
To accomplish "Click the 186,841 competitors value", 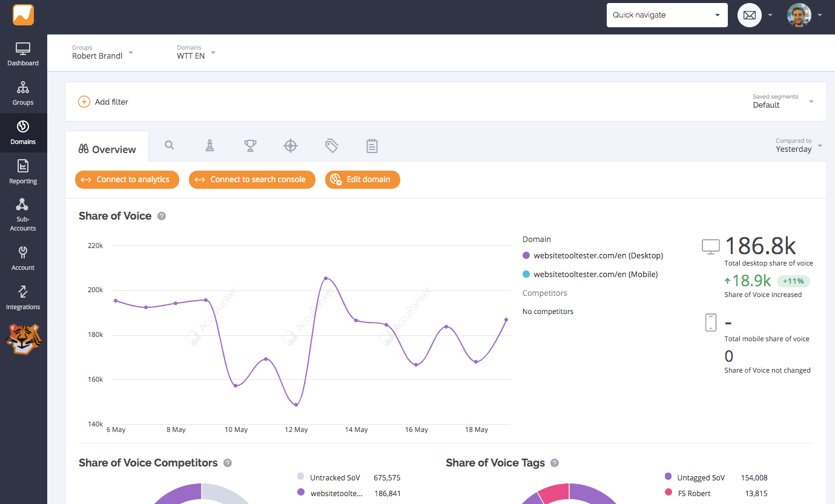I will pyautogui.click(x=388, y=493).
